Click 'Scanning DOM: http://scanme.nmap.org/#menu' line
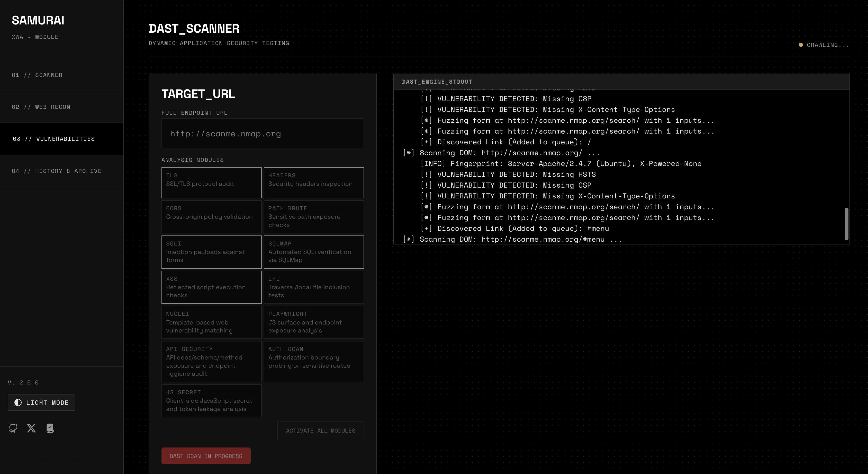This screenshot has width=868, height=474. (512, 239)
